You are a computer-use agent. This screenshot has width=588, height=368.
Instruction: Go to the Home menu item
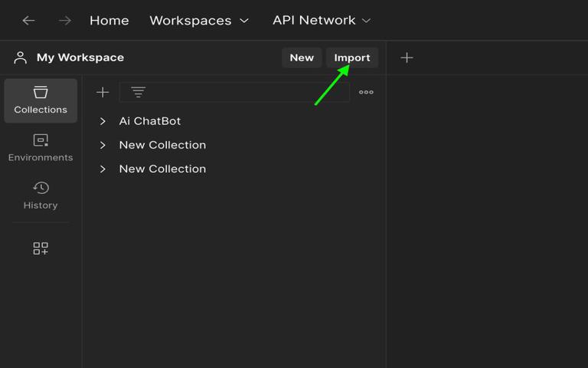coord(109,20)
